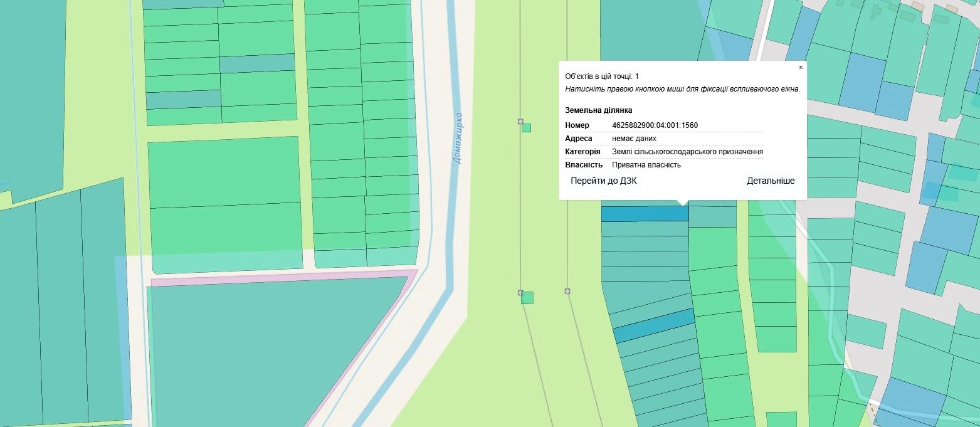Screen dimensions: 980x427
Task: Click lower tower marker on left power line
Action: 520,293
